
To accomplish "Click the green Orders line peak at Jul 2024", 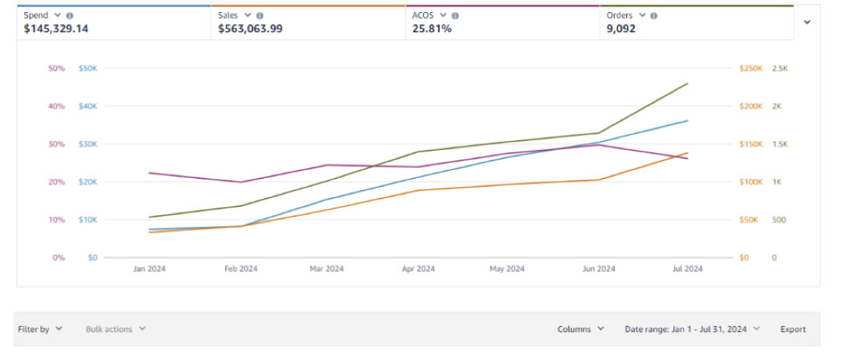I will (x=687, y=83).
